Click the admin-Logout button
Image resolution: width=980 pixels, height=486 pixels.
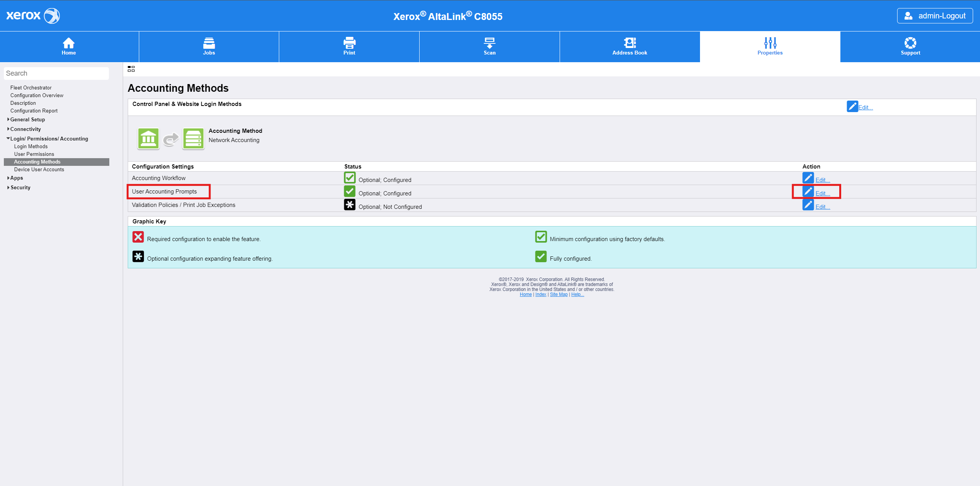click(x=935, y=16)
